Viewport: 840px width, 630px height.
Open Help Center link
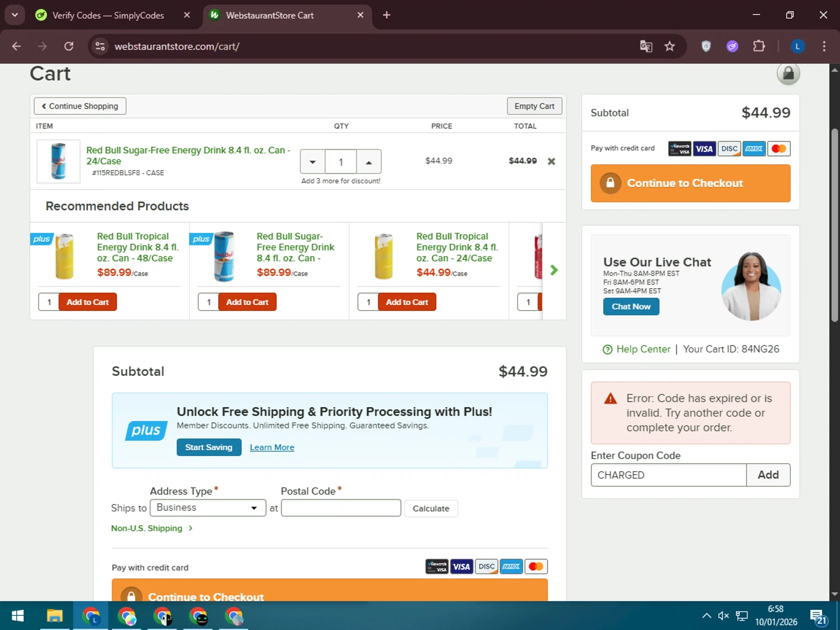[643, 349]
